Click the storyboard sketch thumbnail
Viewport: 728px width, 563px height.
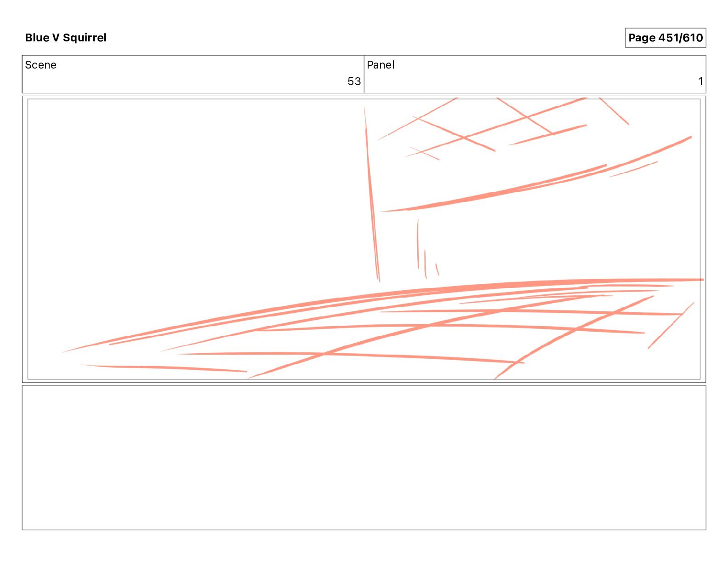coord(364,239)
